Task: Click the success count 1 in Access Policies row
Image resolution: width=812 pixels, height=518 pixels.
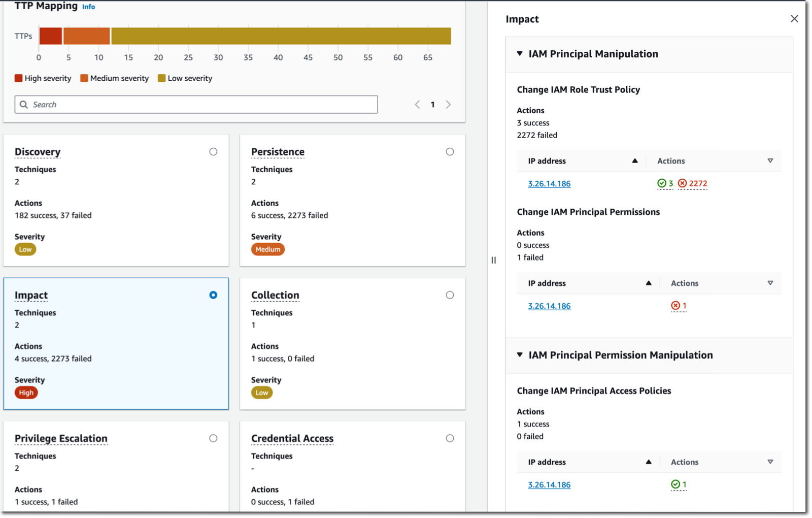Action: pyautogui.click(x=684, y=484)
